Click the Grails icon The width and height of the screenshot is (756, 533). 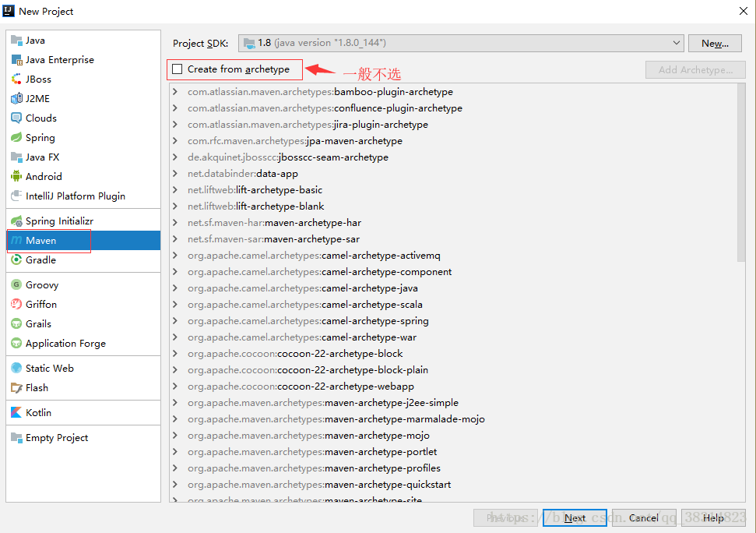tap(16, 323)
